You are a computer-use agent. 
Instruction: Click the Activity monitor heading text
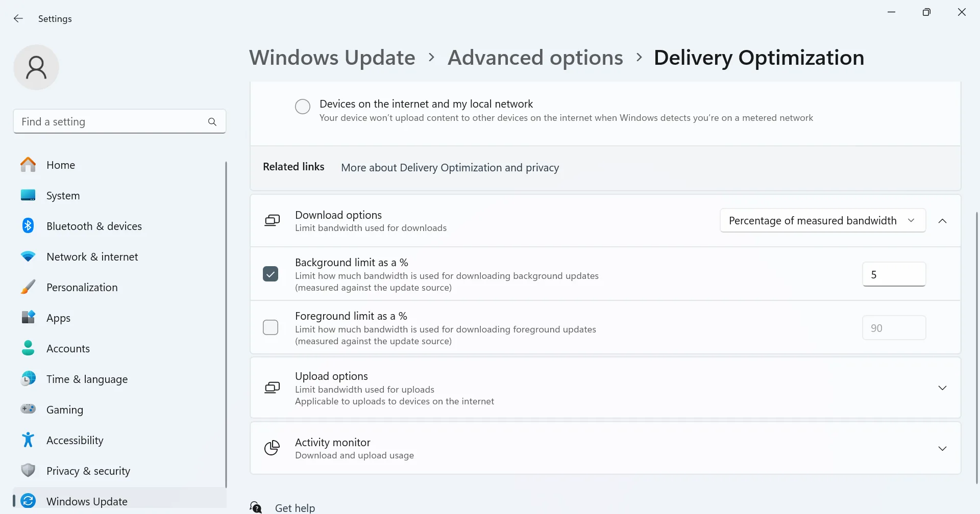tap(332, 443)
